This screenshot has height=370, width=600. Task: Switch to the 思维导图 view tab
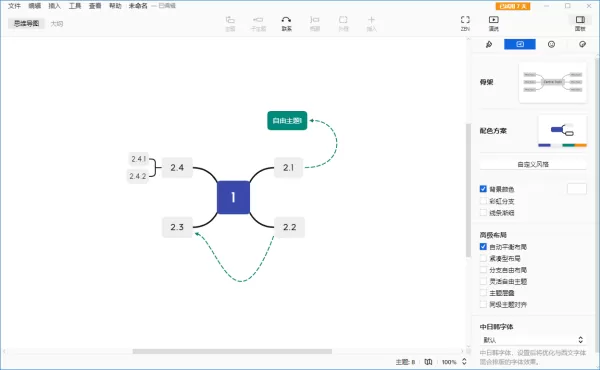(26, 23)
